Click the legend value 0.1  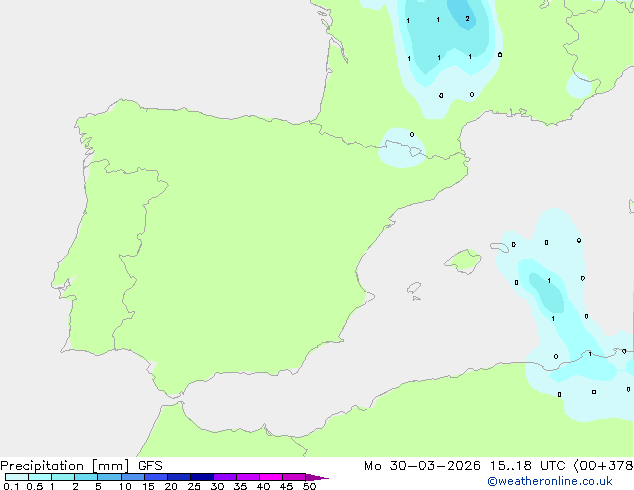point(11,486)
